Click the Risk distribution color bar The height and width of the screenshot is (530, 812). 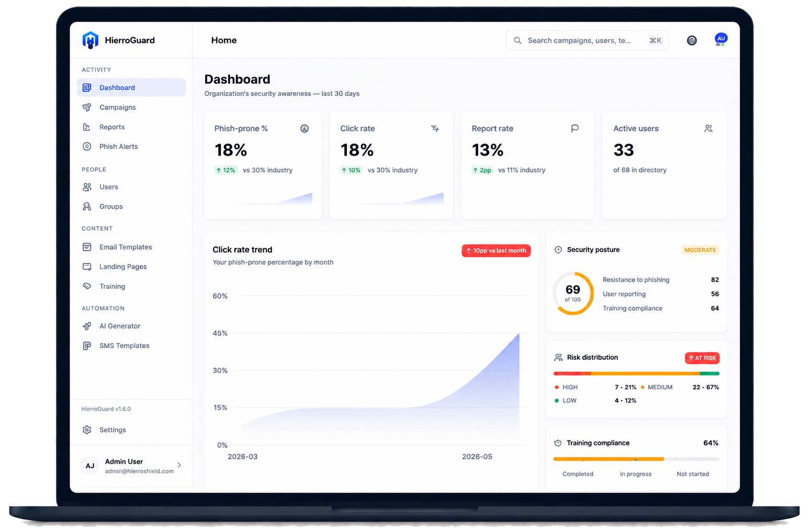point(636,374)
